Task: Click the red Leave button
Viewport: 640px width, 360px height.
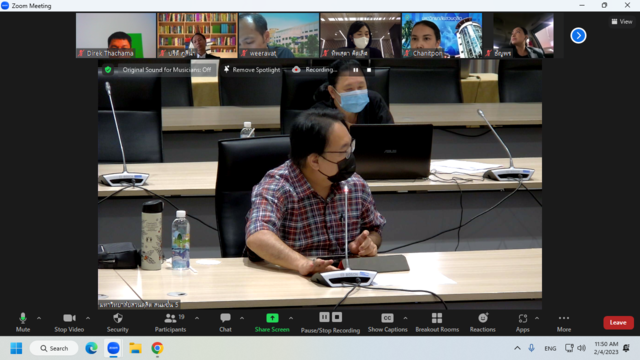Action: 618,322
